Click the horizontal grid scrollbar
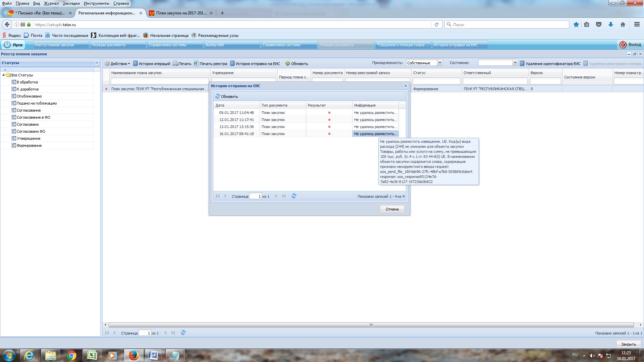The height and width of the screenshot is (362, 644). click(x=371, y=325)
